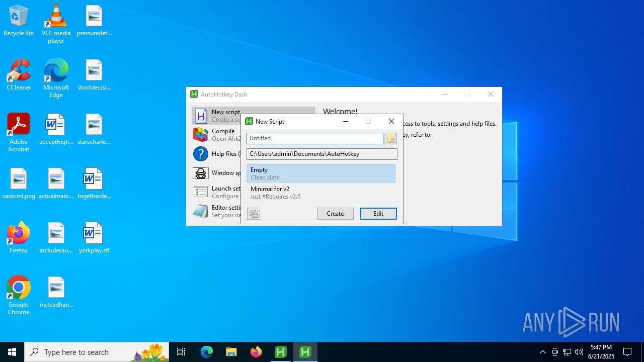
Task: Select the CCleaner desktop shortcut
Action: click(x=19, y=75)
